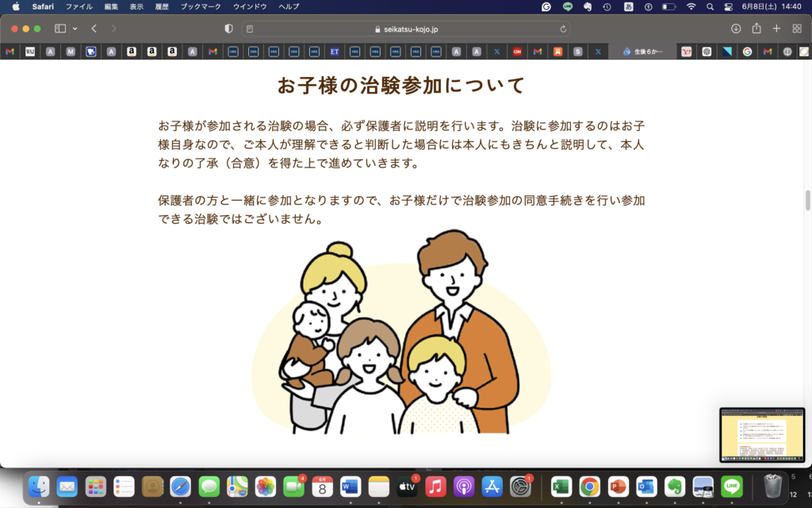The image size is (812, 508).
Task: Open Spotlight search in menu bar
Action: click(710, 6)
